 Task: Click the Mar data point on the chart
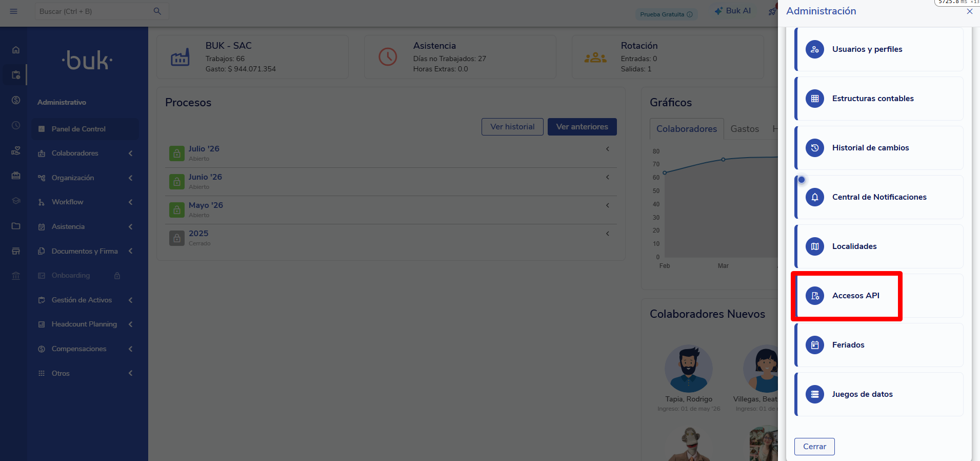723,160
